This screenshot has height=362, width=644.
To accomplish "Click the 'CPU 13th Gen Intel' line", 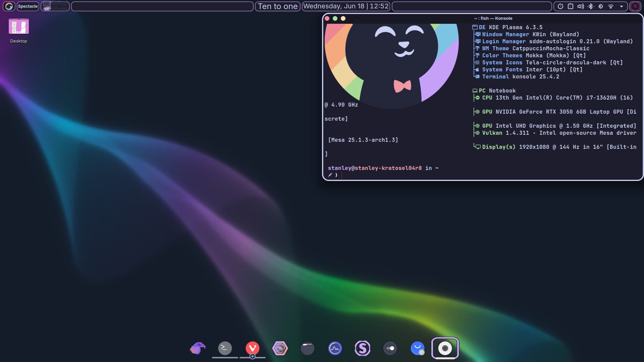I will pos(553,98).
